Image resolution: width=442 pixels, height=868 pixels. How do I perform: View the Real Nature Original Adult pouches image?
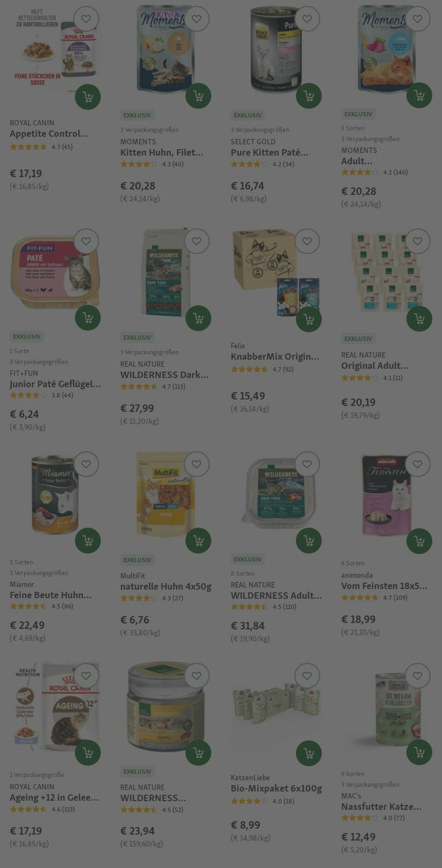(x=386, y=273)
